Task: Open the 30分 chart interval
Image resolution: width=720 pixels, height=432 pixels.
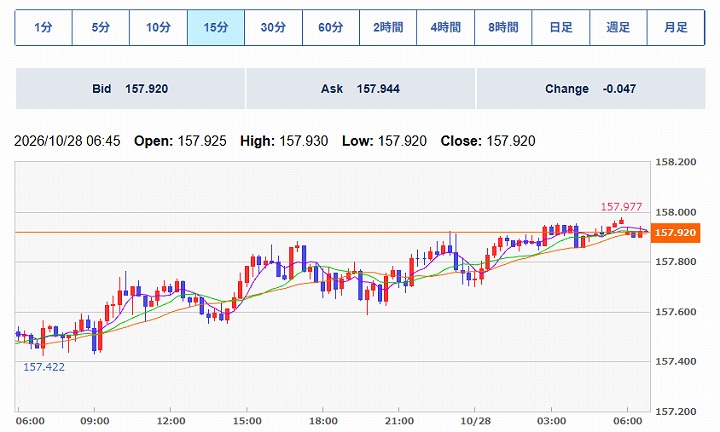Action: pos(273,28)
